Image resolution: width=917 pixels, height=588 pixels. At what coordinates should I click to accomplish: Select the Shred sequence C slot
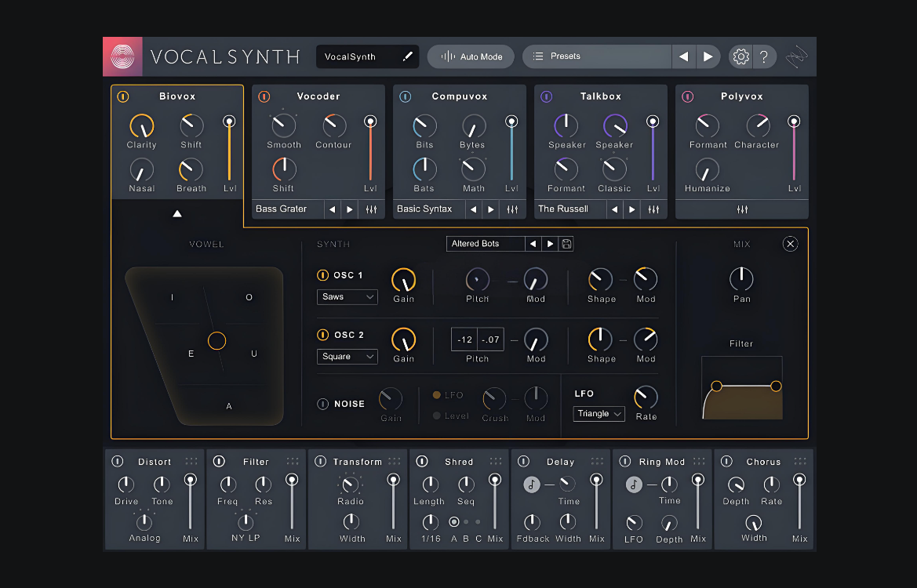[x=478, y=522]
